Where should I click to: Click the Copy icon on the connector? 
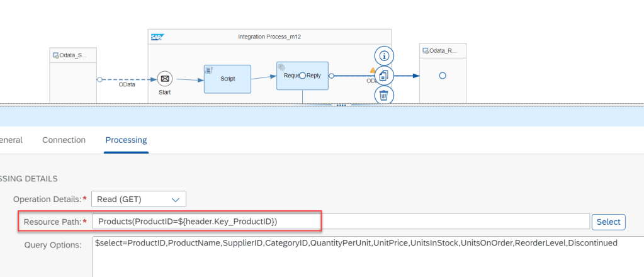pyautogui.click(x=385, y=76)
